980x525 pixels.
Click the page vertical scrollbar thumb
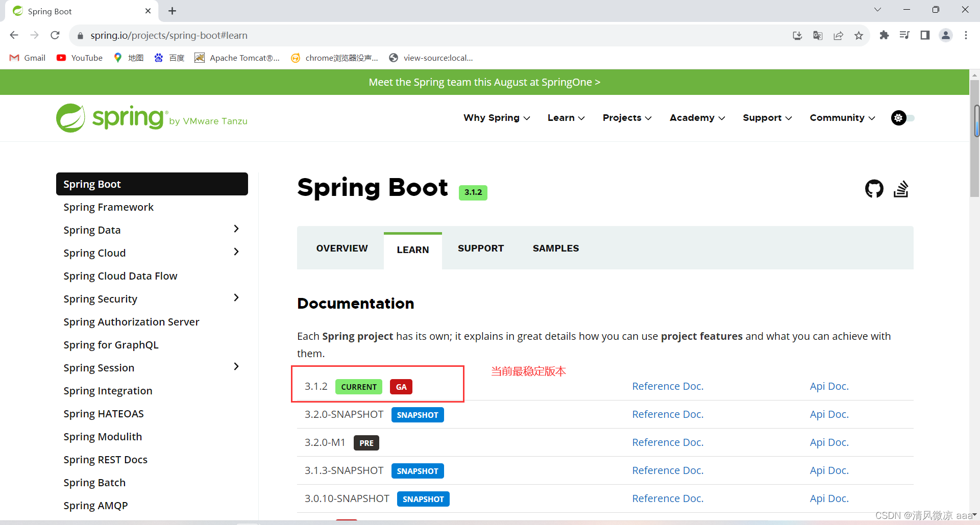coord(975,138)
